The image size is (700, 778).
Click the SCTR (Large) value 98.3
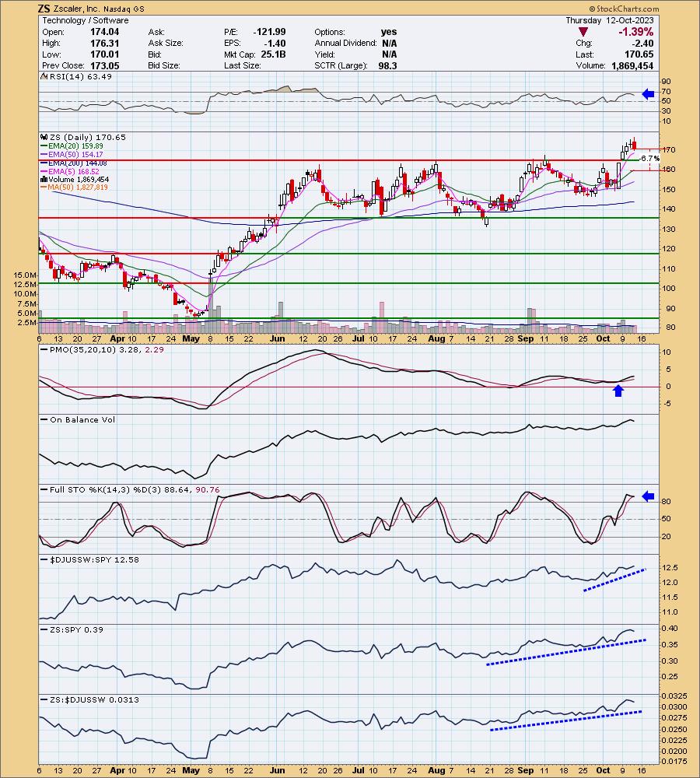[387, 65]
